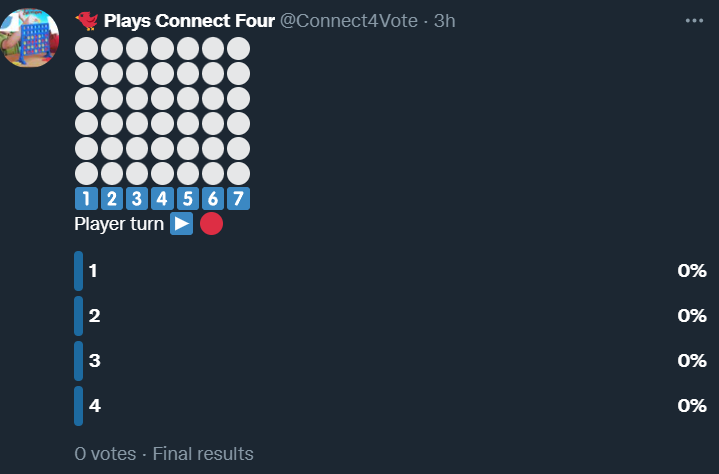Screen dimensions: 719x474
Task: Click the blue number 6 column icon
Action: (x=212, y=198)
